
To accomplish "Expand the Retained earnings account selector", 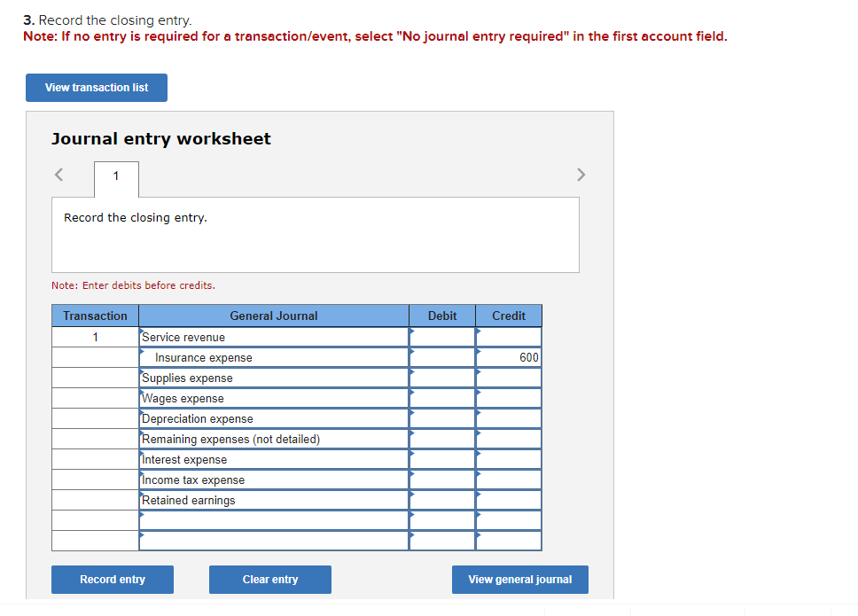I will click(x=270, y=500).
